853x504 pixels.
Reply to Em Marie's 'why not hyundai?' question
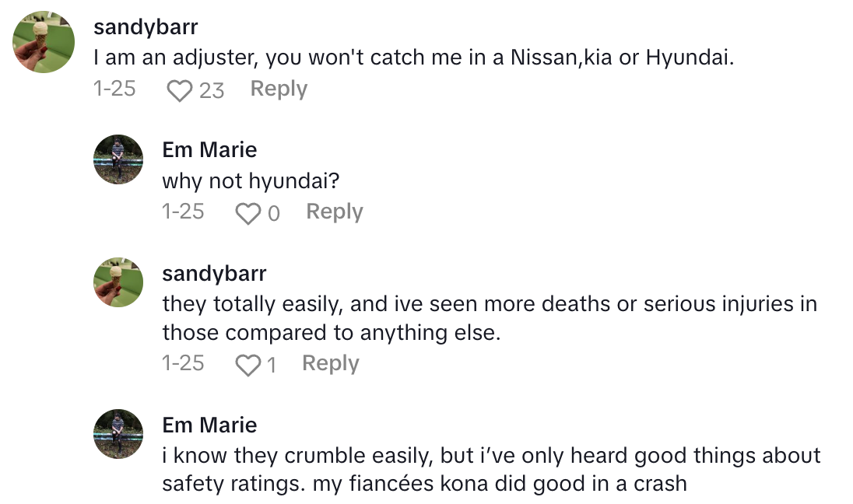334,212
